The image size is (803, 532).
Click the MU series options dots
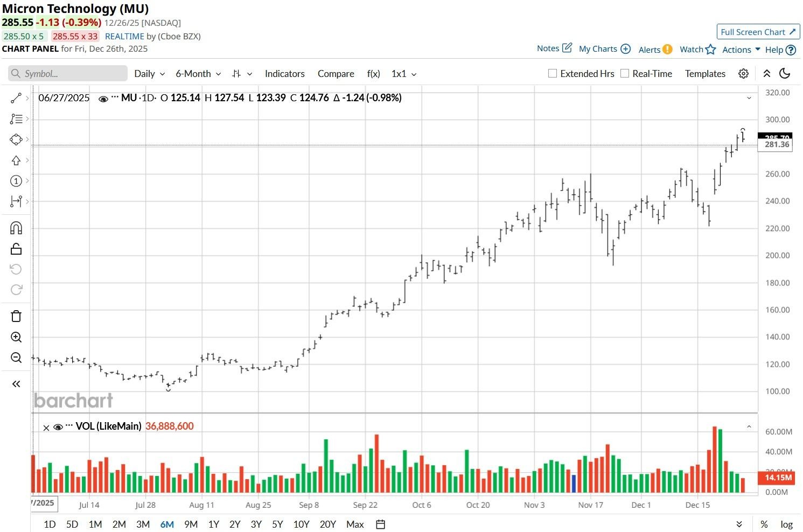pyautogui.click(x=114, y=97)
